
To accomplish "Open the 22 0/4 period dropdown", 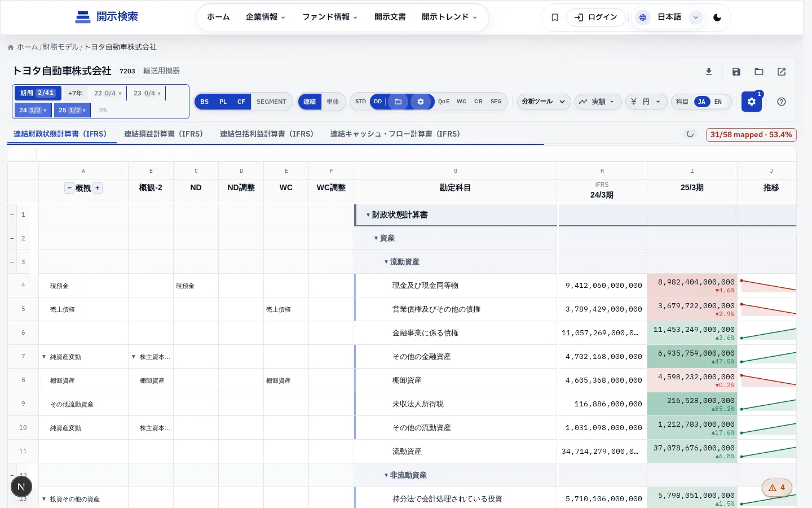I will (108, 93).
